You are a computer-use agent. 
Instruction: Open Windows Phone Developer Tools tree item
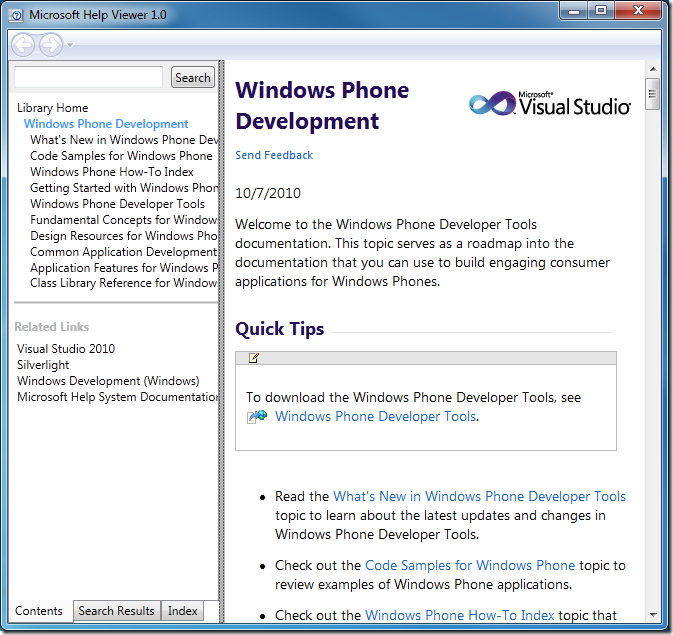(117, 204)
